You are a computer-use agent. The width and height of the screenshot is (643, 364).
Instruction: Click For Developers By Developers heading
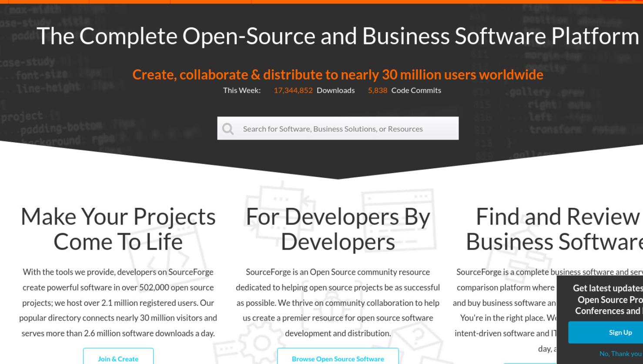click(338, 229)
